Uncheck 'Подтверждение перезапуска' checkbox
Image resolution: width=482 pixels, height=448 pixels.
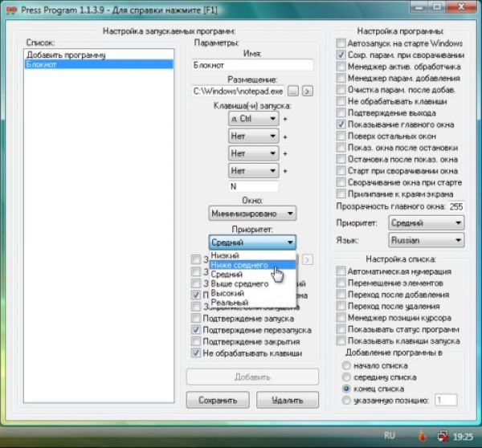point(197,330)
